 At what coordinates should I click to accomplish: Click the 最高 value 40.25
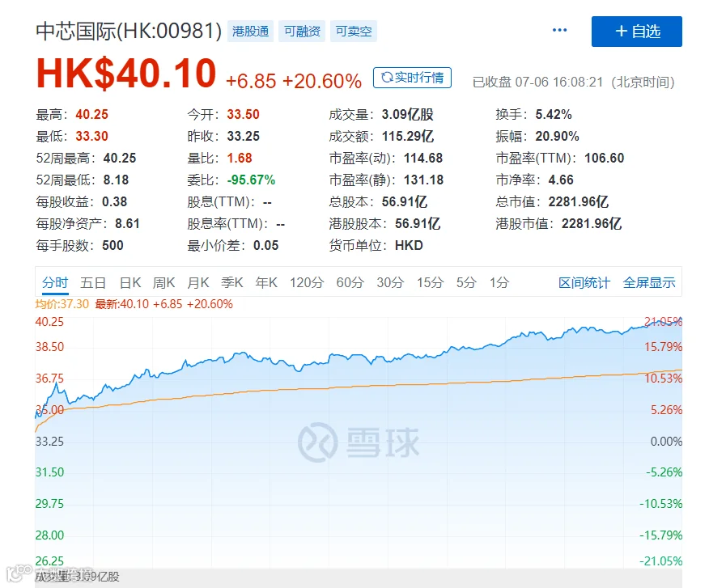(x=91, y=114)
